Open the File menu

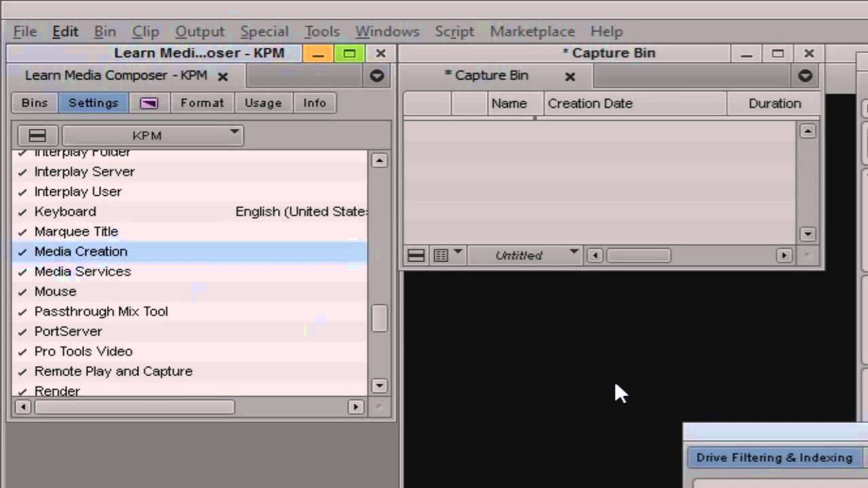click(25, 31)
